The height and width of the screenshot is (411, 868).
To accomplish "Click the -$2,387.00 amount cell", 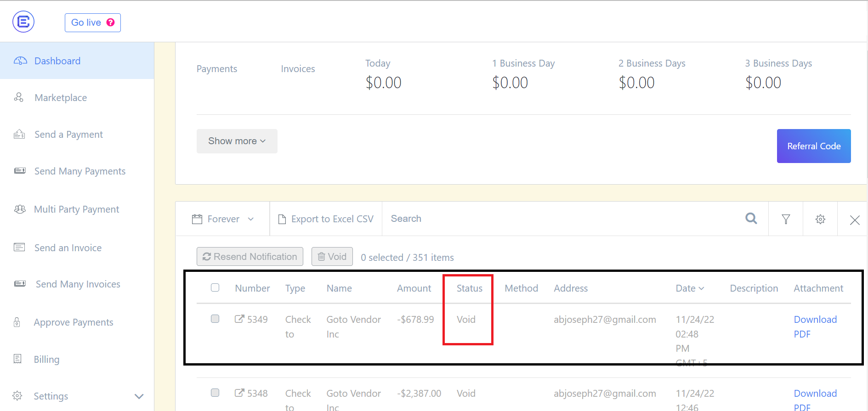I will pyautogui.click(x=419, y=393).
